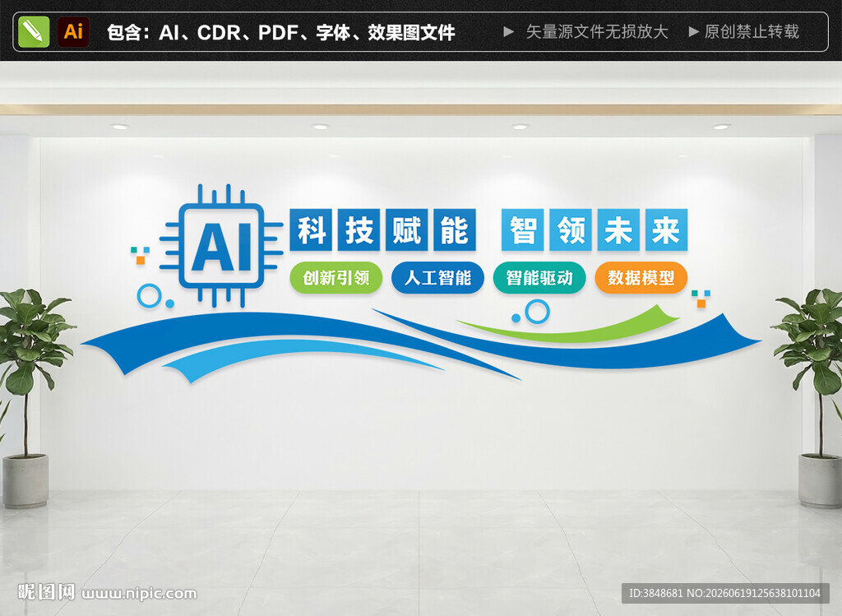Click the 能 character tile
The height and width of the screenshot is (616, 842).
(454, 229)
